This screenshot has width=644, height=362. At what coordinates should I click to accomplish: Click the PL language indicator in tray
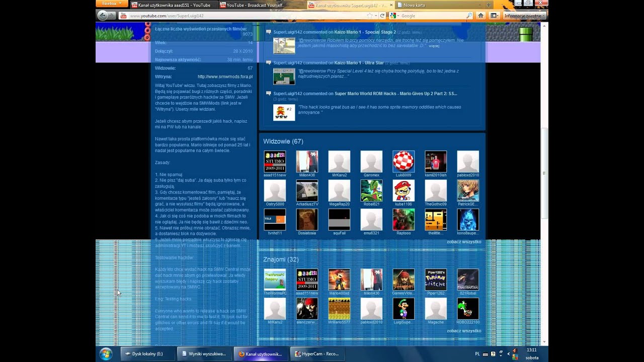point(477,354)
